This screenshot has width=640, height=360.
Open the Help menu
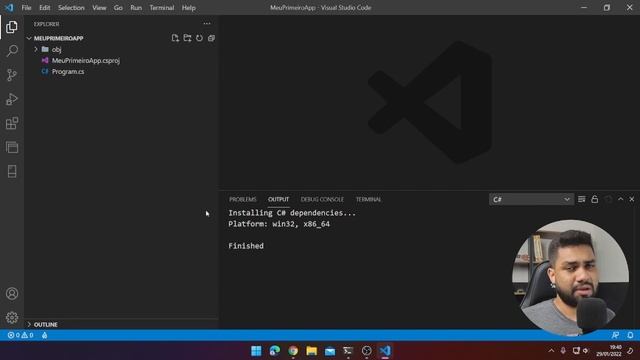point(189,8)
